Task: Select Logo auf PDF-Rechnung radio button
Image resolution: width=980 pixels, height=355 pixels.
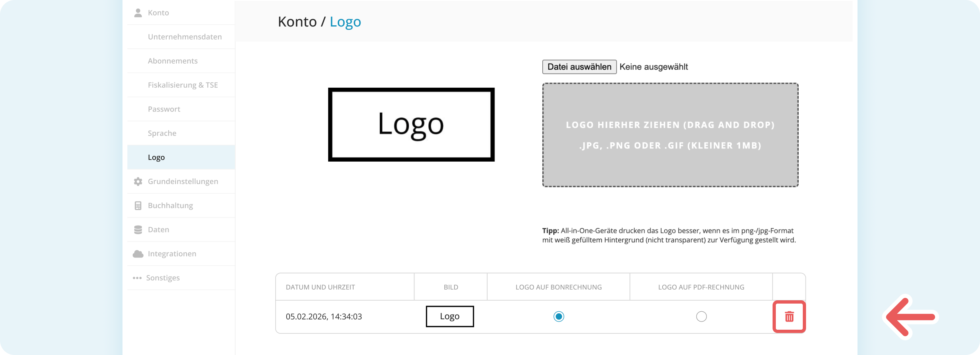Action: [x=701, y=317]
